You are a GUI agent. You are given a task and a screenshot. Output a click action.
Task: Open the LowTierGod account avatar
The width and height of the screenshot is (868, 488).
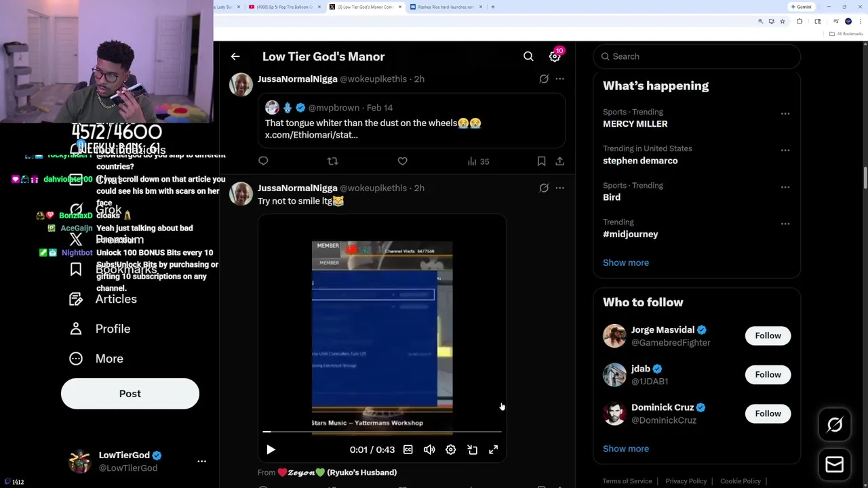tap(80, 462)
